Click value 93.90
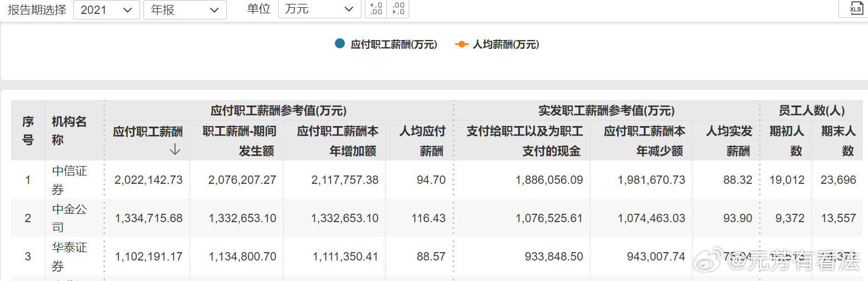 [x=738, y=218]
